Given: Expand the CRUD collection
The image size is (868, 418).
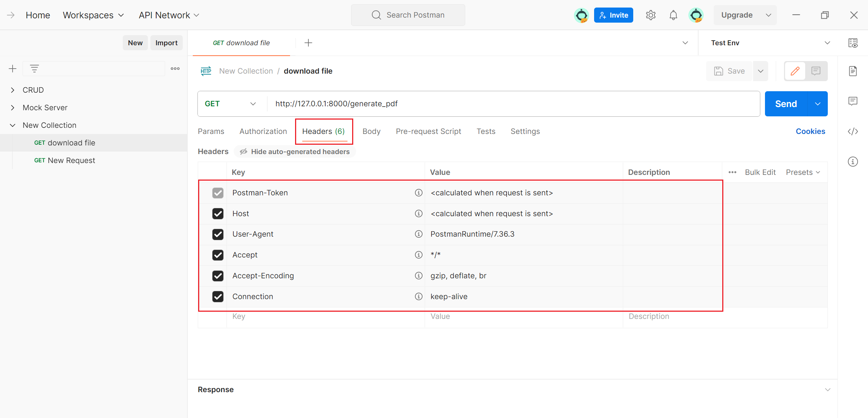Looking at the screenshot, I should point(13,90).
